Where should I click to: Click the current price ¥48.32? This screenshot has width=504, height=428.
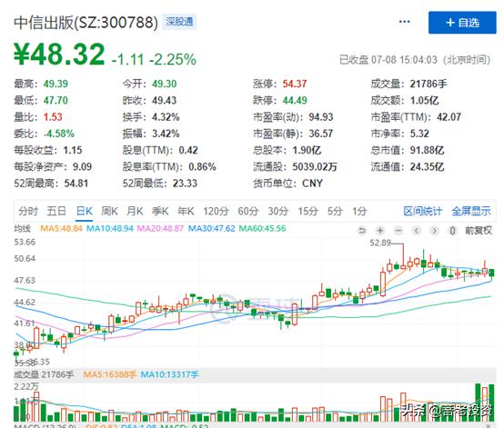pos(59,54)
